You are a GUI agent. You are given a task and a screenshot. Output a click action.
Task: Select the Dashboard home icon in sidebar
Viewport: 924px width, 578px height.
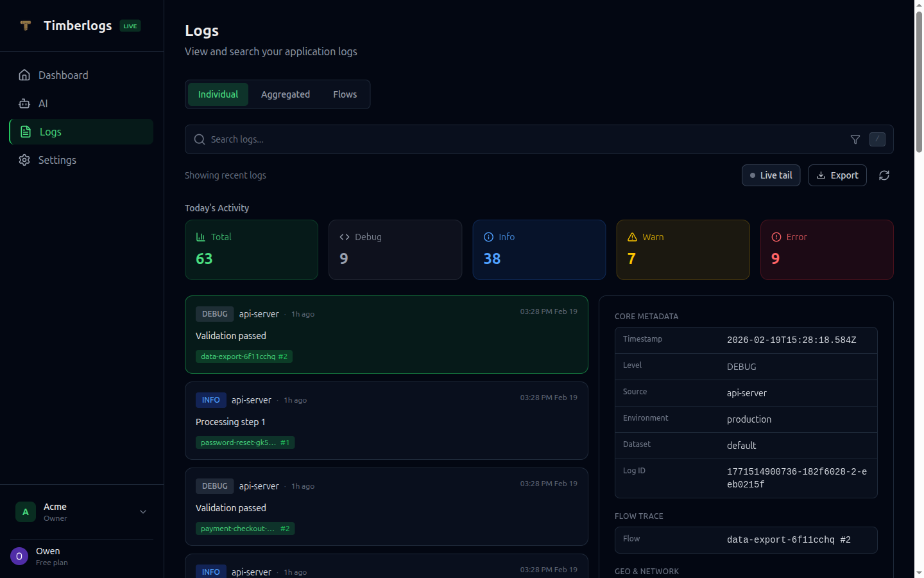pyautogui.click(x=24, y=74)
